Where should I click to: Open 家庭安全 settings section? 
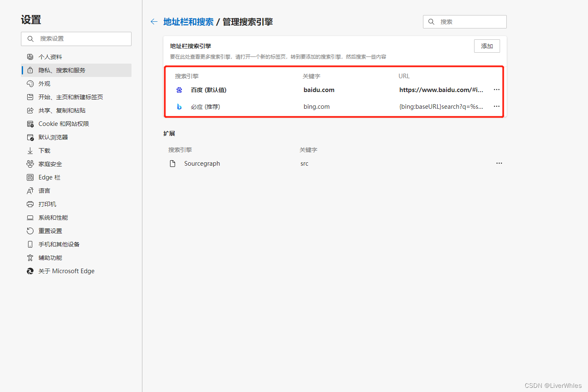pos(76,164)
